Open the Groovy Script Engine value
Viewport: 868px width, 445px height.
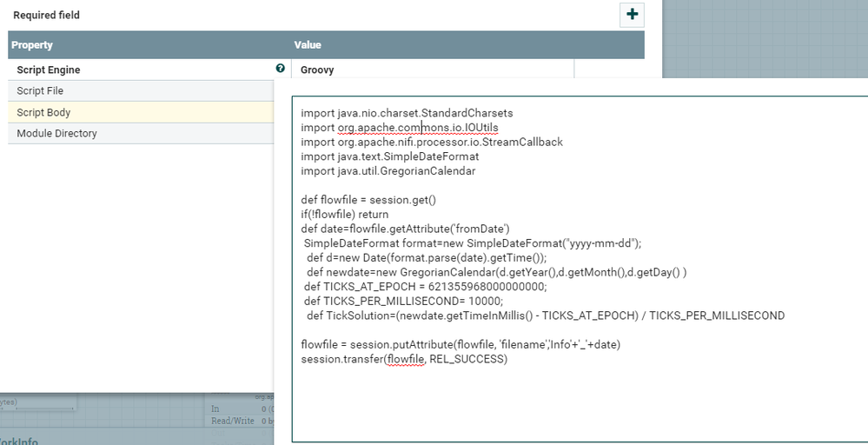tap(317, 70)
